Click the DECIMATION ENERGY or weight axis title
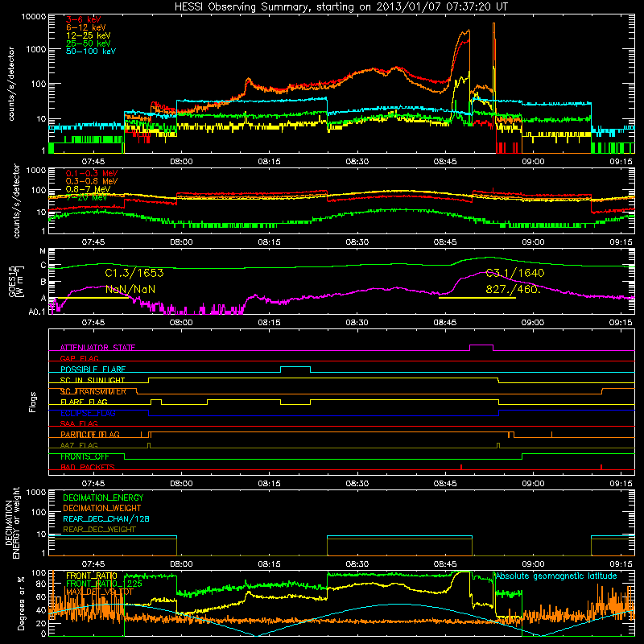Screen dimensions: 644x644 click(12, 522)
